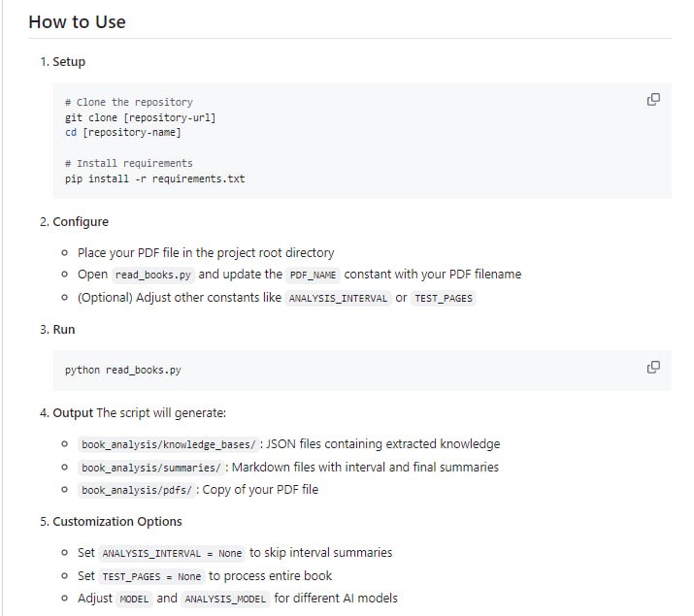Click the 'cd [repository-name]' code line

(x=122, y=132)
